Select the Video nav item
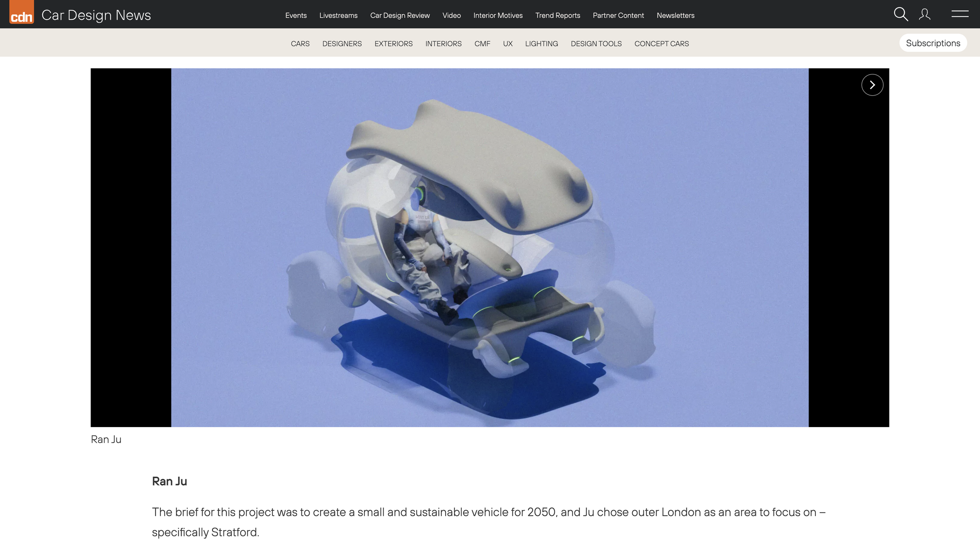 [451, 16]
